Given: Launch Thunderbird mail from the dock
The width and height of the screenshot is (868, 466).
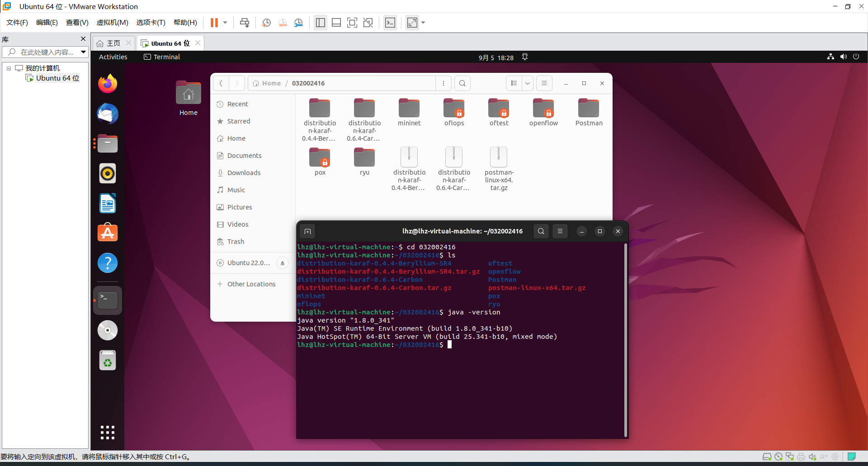Looking at the screenshot, I should 108,114.
